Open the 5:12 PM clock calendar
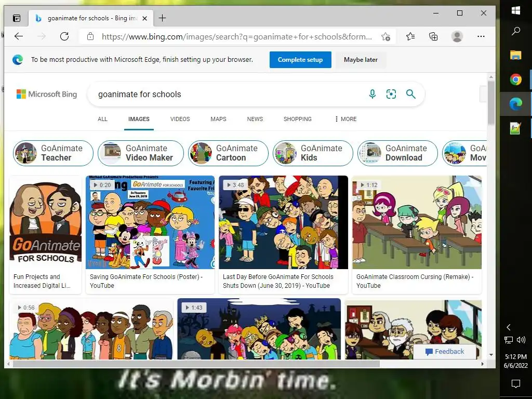The width and height of the screenshot is (532, 399). click(x=516, y=361)
